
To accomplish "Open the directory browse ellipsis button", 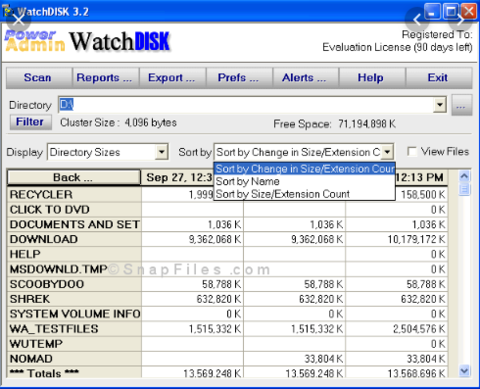I will click(x=461, y=105).
